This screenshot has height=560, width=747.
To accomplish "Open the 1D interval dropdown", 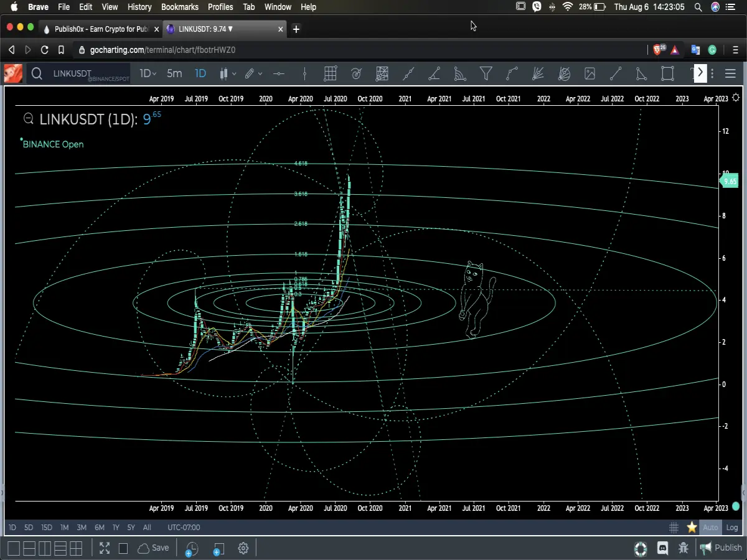I will (148, 73).
